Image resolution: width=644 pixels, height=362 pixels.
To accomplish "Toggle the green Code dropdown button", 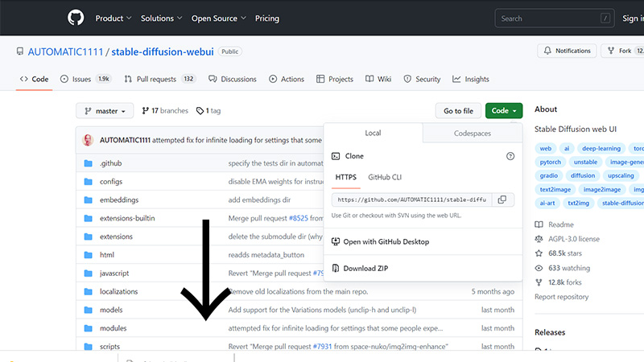I will click(x=504, y=111).
